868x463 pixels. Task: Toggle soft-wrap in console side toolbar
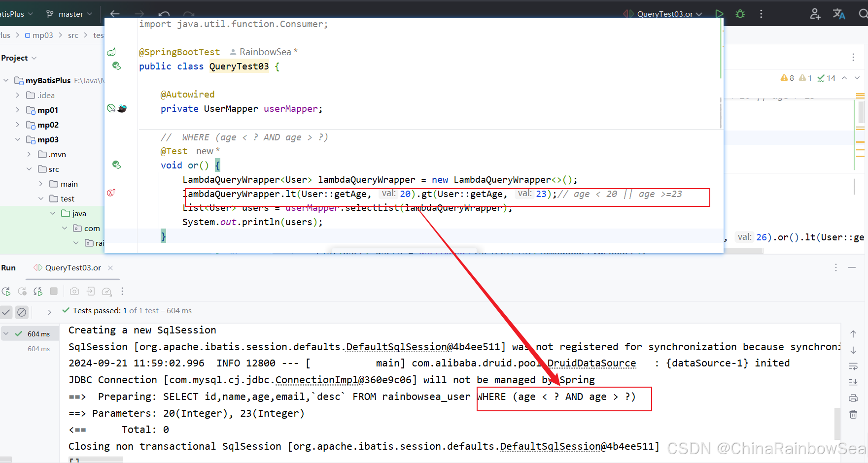pos(853,366)
